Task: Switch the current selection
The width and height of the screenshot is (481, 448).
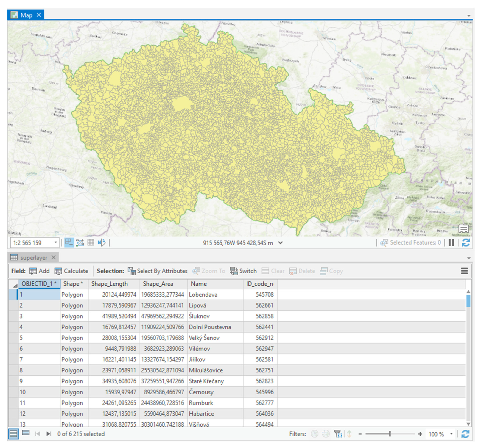Action: (x=244, y=271)
